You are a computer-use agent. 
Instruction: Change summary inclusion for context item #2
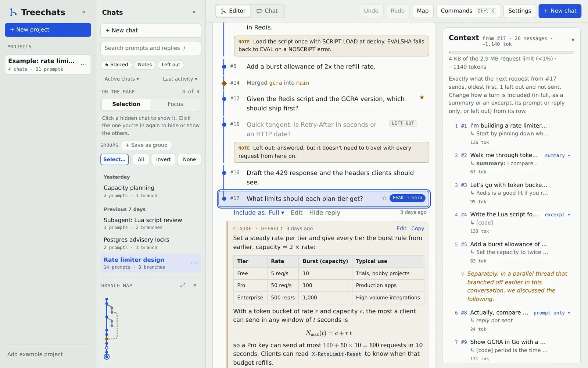[557, 156]
